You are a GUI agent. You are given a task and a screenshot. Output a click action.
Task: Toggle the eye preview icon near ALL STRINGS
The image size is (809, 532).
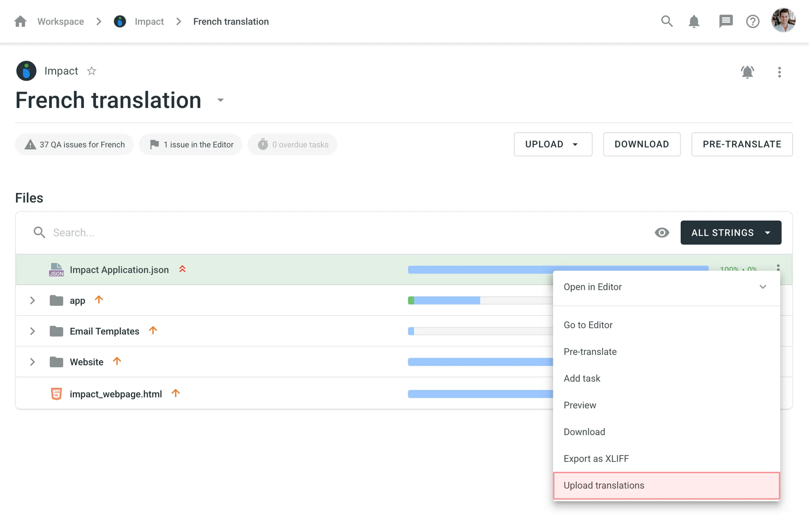click(662, 233)
